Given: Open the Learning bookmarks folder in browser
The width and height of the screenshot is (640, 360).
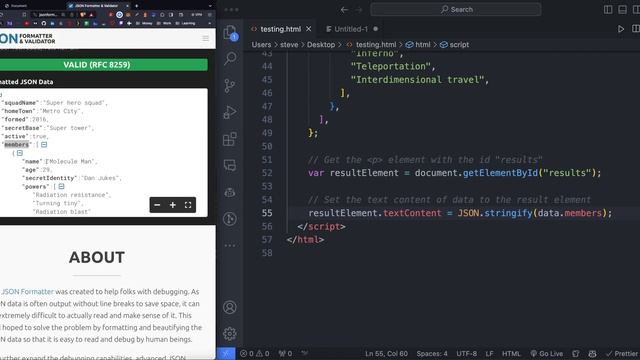Looking at the screenshot, I should click(x=186, y=23).
